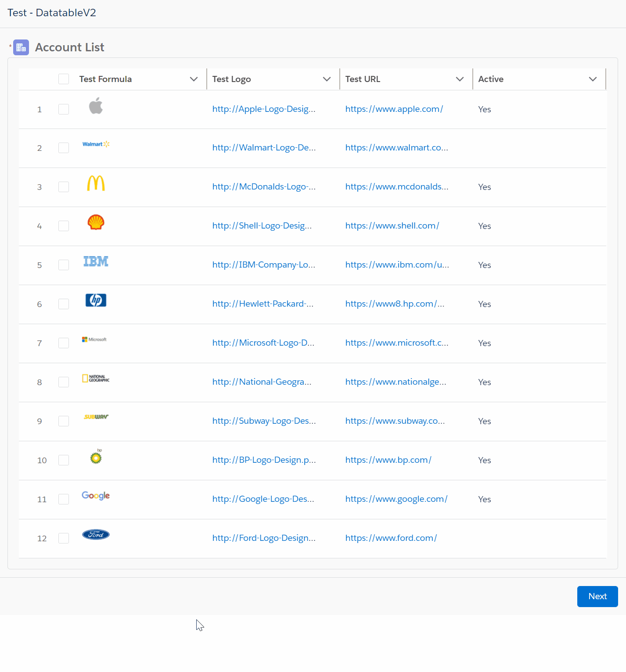
Task: Open the Hewlett-Packard logo link
Action: click(263, 304)
